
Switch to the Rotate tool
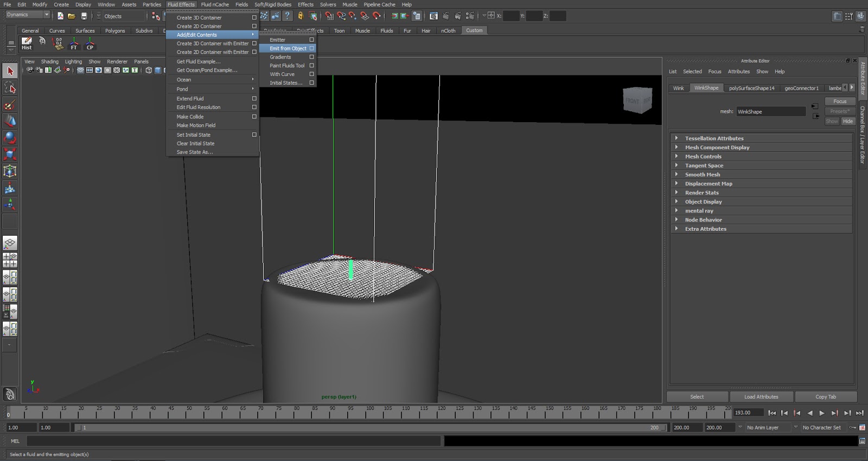(10, 138)
